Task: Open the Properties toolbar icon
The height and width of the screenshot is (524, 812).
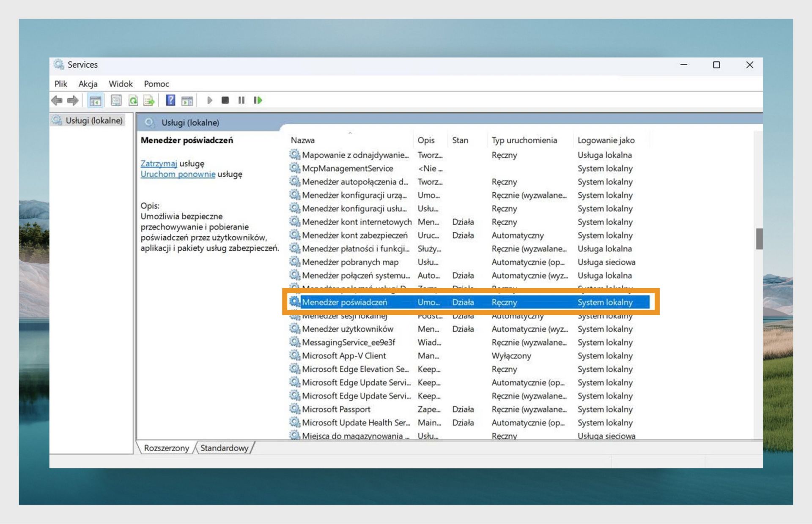Action: tap(116, 101)
